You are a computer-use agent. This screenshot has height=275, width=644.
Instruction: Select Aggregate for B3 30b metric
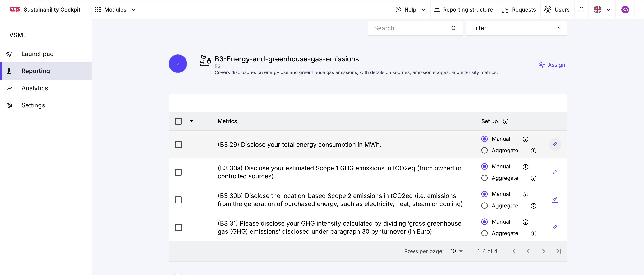(x=484, y=206)
